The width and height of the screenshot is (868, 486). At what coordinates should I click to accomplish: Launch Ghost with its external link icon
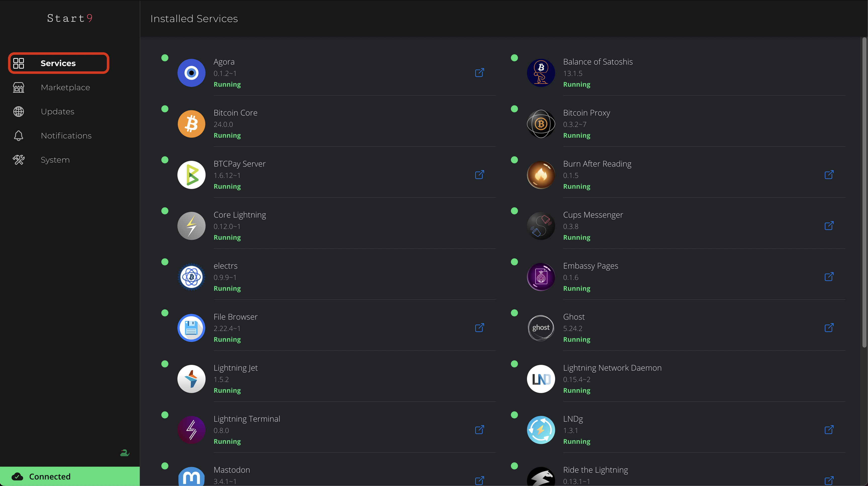tap(829, 328)
